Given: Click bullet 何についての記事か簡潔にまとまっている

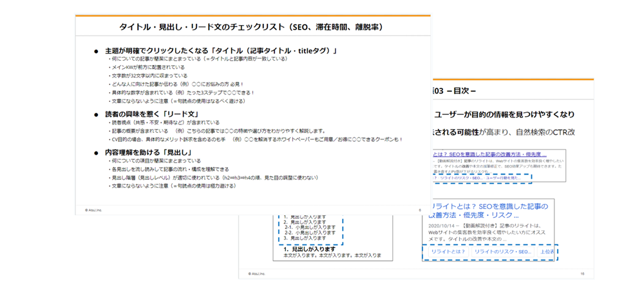Looking at the screenshot, I should [x=198, y=59].
